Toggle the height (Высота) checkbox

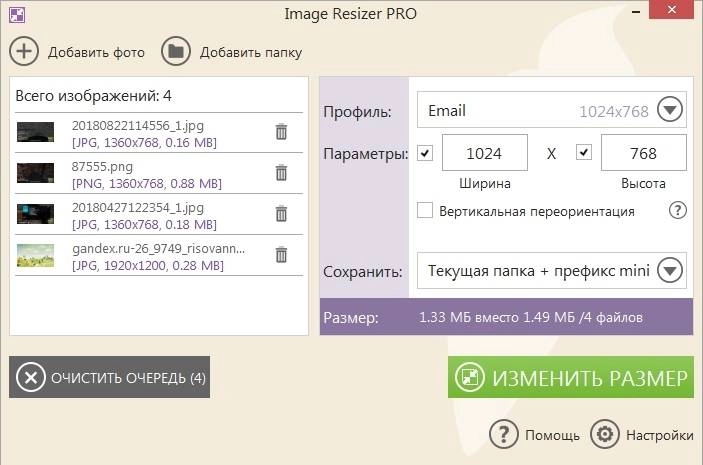tap(584, 152)
